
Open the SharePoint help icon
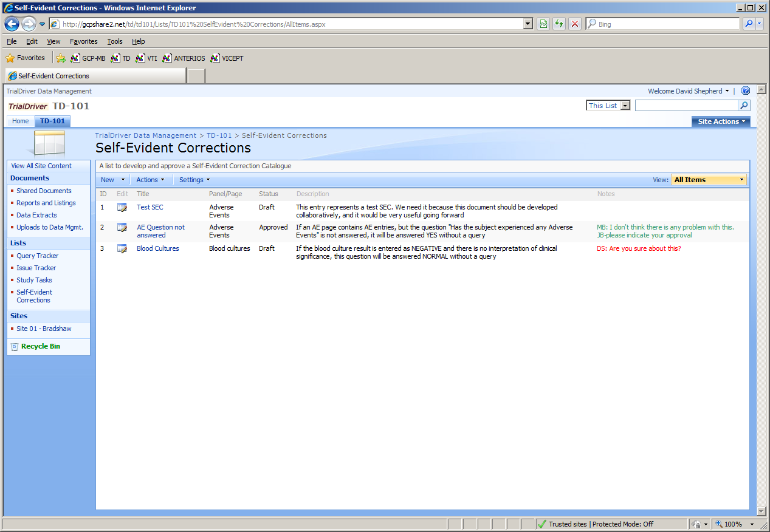(746, 91)
